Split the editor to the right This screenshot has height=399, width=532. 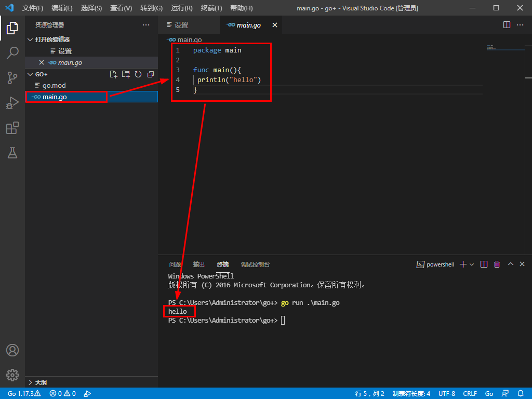click(507, 25)
